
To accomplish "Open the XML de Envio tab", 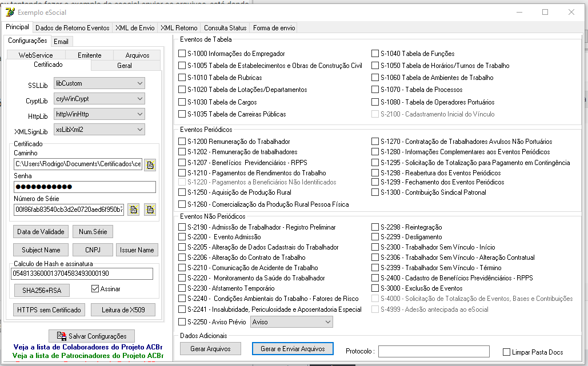I will tap(135, 28).
